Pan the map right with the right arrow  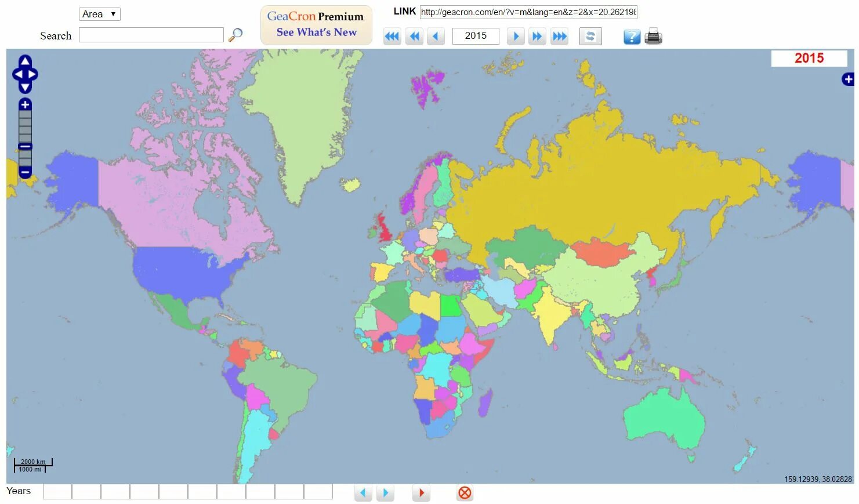point(32,74)
